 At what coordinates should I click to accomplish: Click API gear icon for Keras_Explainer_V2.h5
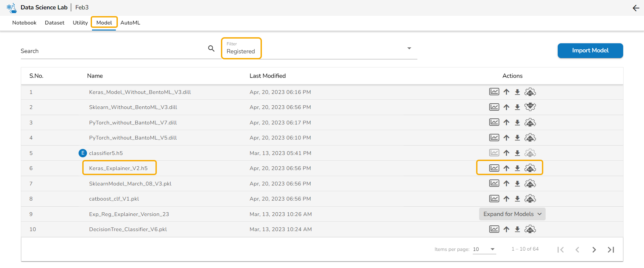tap(530, 168)
